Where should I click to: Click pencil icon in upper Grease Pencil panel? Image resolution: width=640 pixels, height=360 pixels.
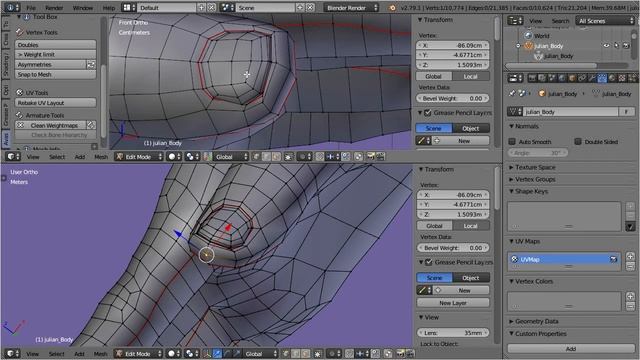pyautogui.click(x=423, y=141)
